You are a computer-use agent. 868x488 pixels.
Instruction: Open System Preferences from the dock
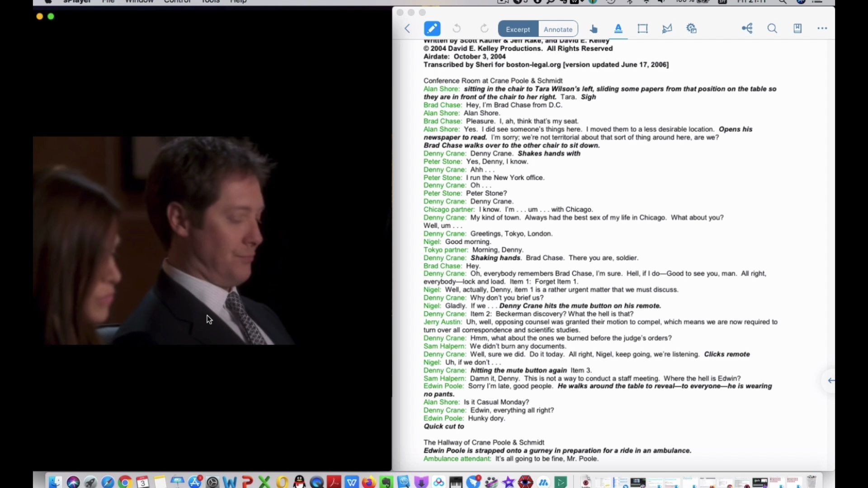pos(212,482)
